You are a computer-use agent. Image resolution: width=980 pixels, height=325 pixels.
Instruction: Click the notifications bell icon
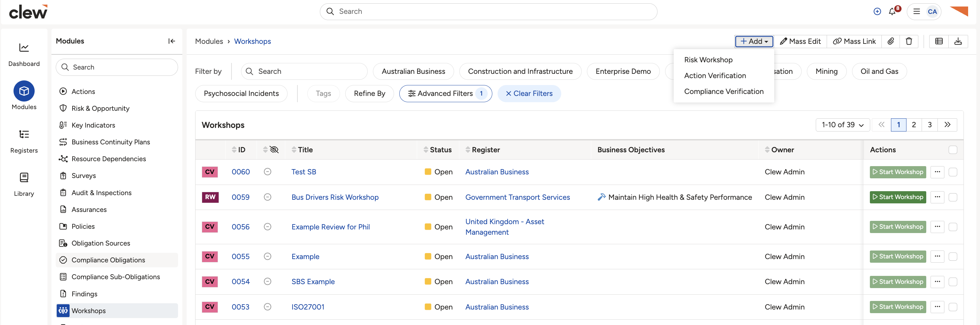point(892,12)
